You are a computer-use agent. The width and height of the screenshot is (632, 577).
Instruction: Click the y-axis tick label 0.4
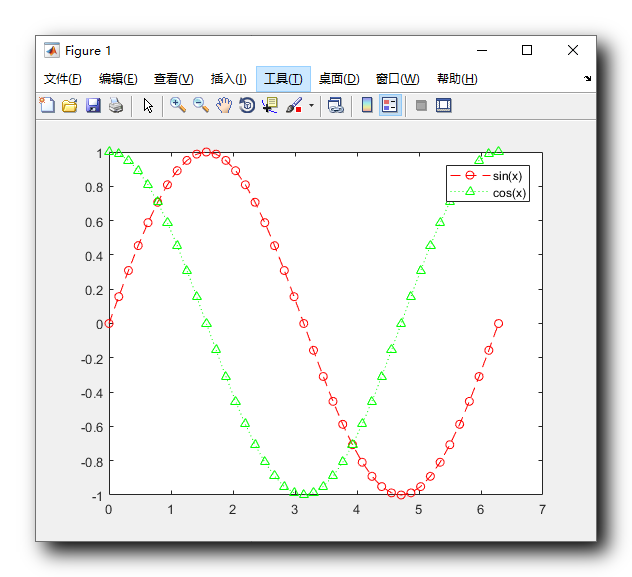coord(94,256)
